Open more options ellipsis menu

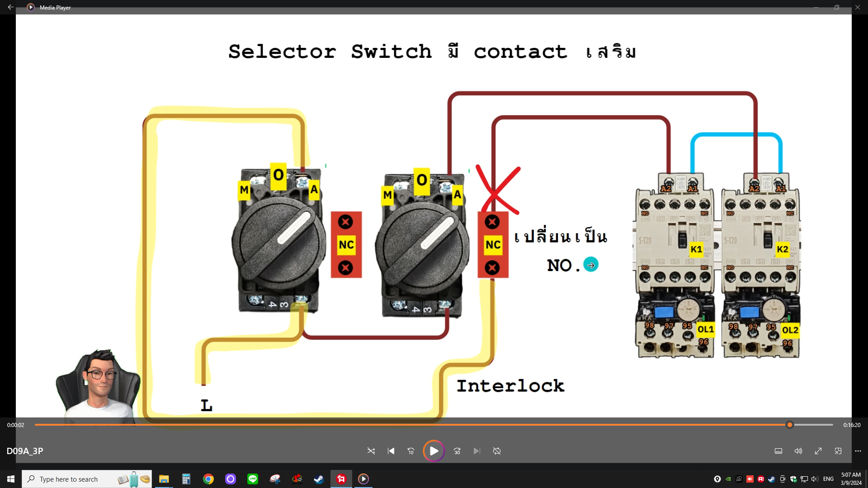pyautogui.click(x=858, y=451)
